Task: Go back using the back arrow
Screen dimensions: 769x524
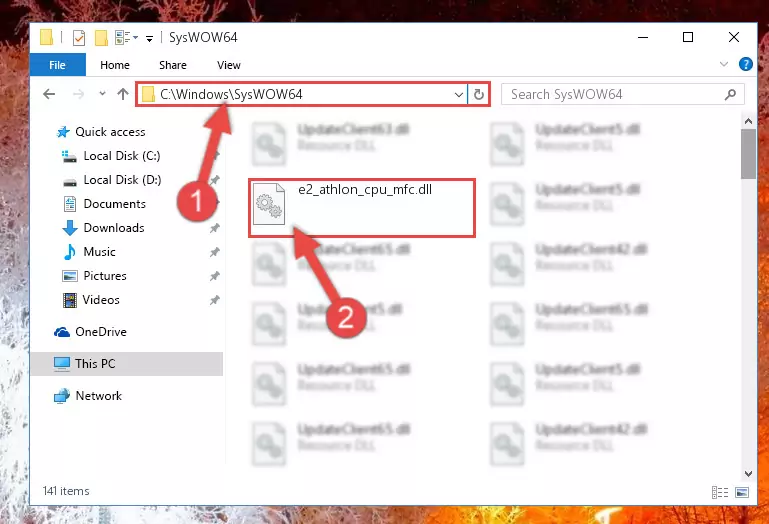Action: (49, 94)
